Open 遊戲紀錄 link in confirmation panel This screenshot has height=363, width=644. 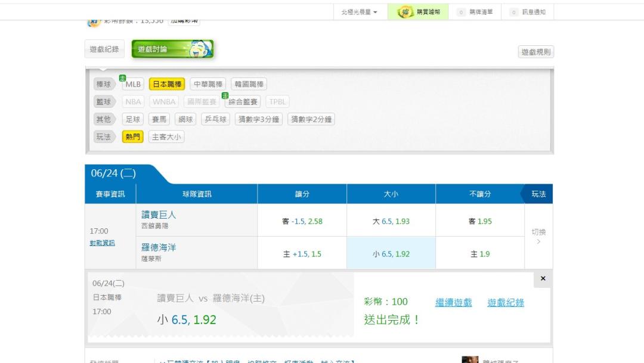(506, 303)
